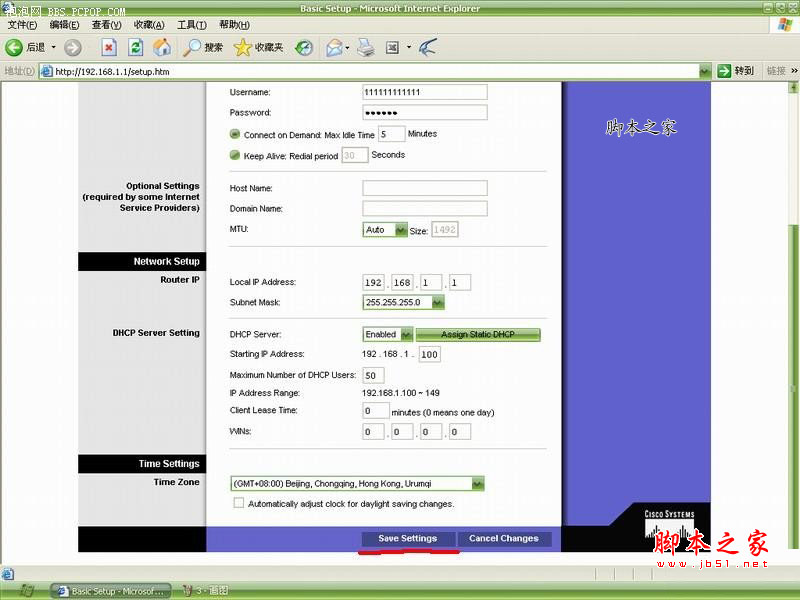Open the 工具(T) menu

192,24
